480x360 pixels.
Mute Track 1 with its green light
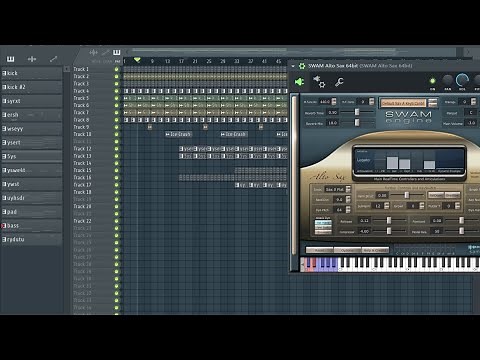pos(116,69)
